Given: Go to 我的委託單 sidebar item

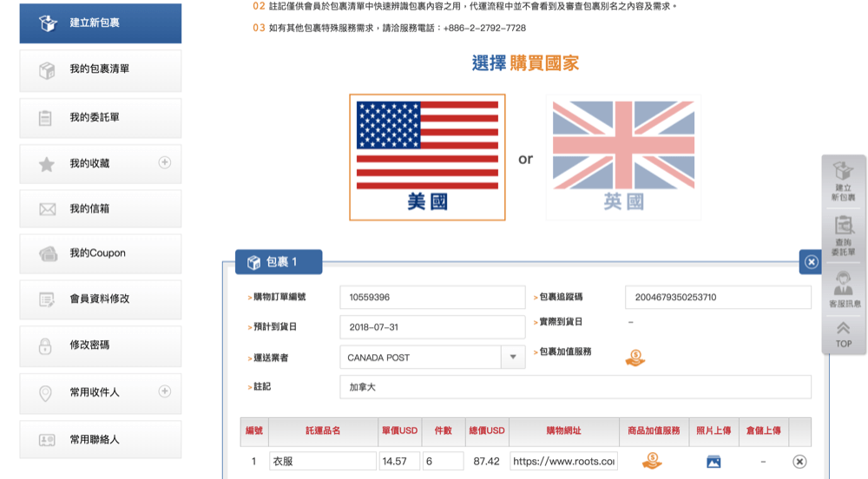Looking at the screenshot, I should tap(100, 117).
